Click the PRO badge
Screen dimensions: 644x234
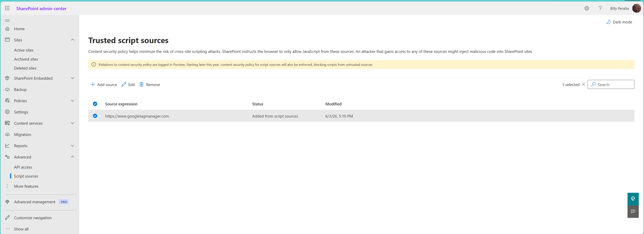(64, 202)
